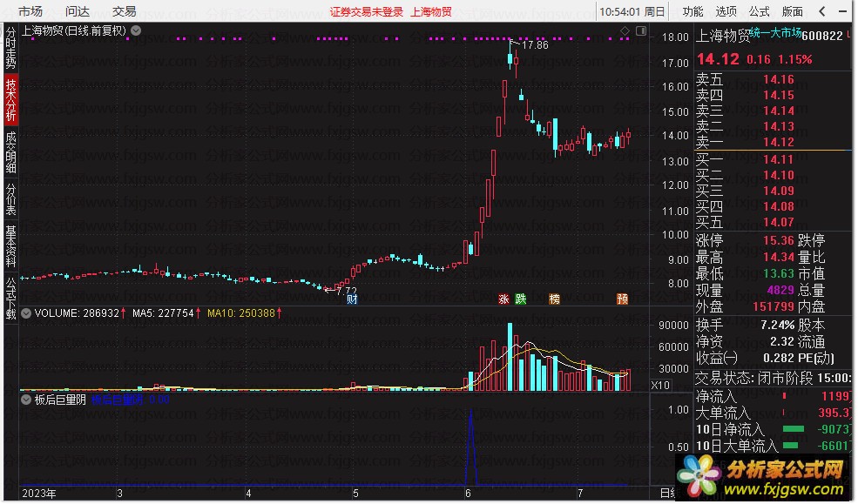This screenshot has height=504, width=858.
Task: Click the 板后巨量阴 signal spike
Action: 471,446
